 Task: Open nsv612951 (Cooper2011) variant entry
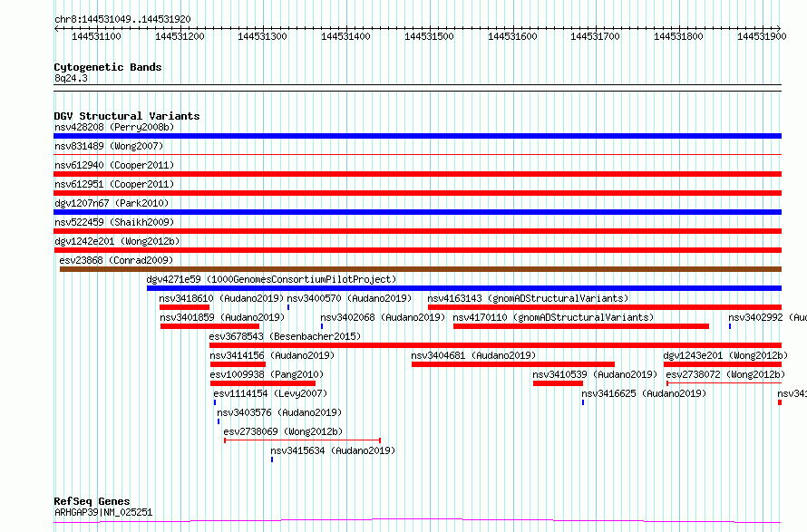[x=114, y=184]
